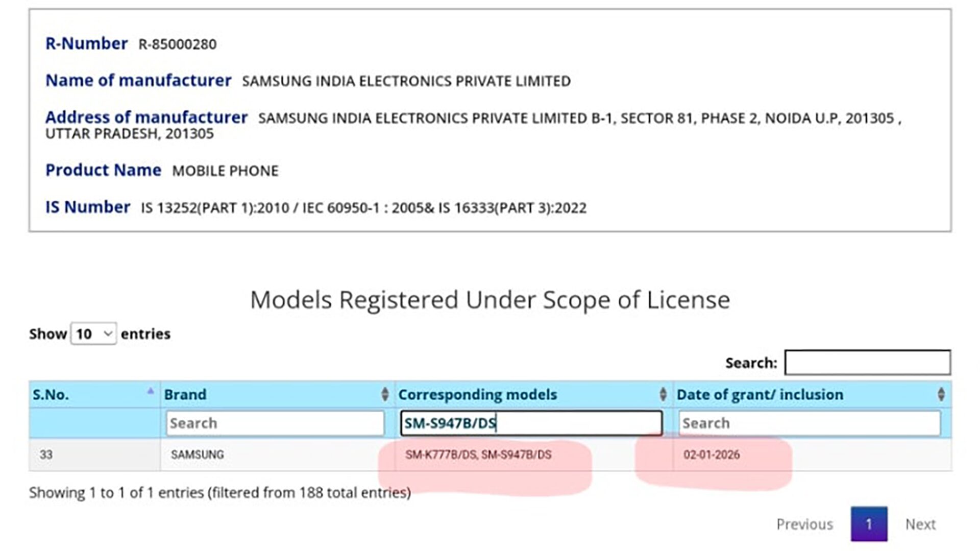This screenshot has height=551, width=980.
Task: Click the SM-K777B/DS, SM-S947B/DS models cell
Action: point(478,455)
